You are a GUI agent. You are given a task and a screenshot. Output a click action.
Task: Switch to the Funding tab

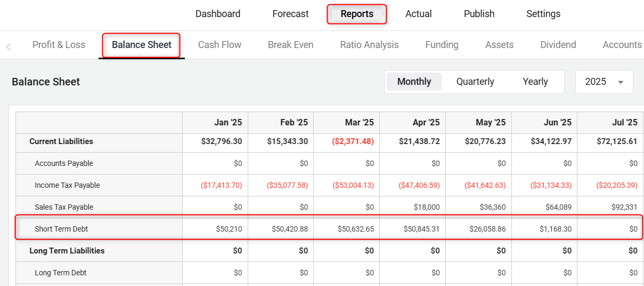pyautogui.click(x=442, y=45)
